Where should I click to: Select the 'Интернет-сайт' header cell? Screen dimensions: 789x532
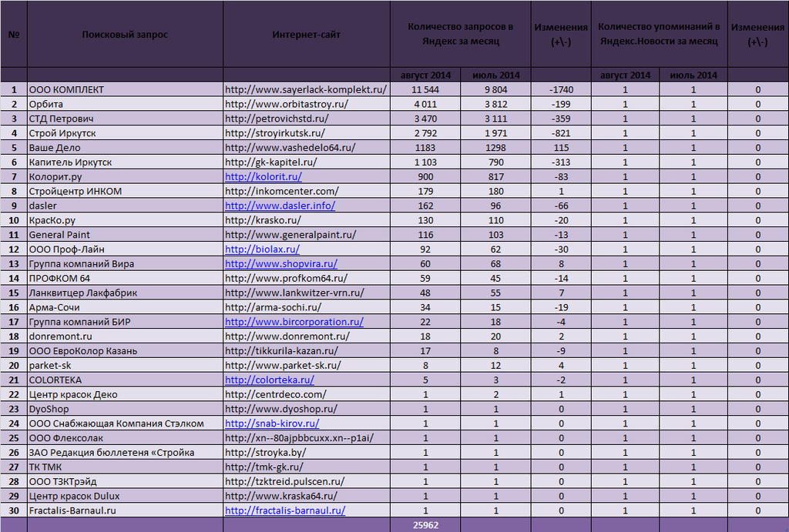tap(307, 34)
